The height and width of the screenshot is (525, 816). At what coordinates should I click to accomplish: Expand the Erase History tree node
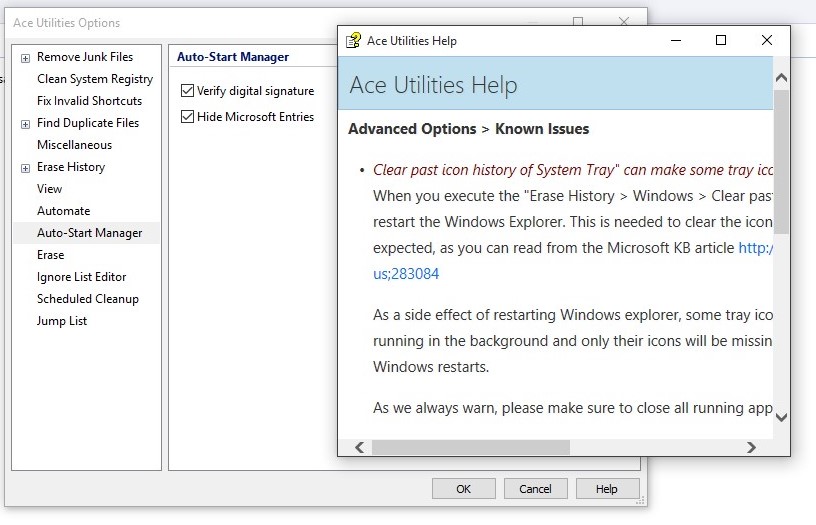[x=25, y=168]
